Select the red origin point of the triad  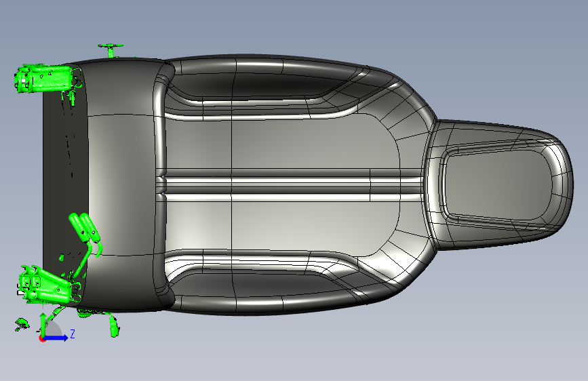coord(42,338)
